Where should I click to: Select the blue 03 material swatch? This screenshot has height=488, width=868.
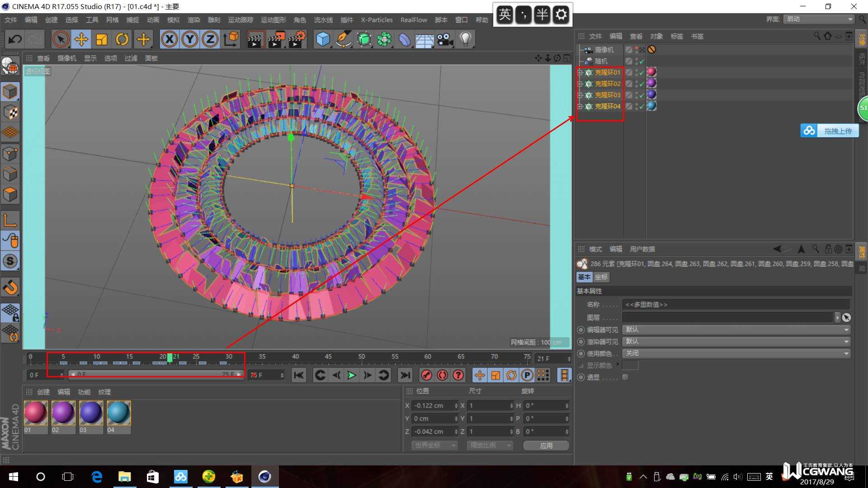(x=91, y=413)
